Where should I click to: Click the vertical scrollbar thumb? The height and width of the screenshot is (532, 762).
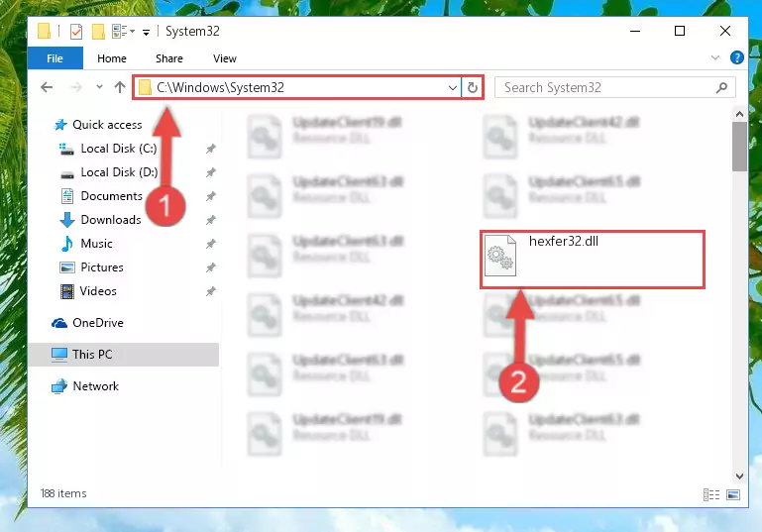click(x=739, y=147)
